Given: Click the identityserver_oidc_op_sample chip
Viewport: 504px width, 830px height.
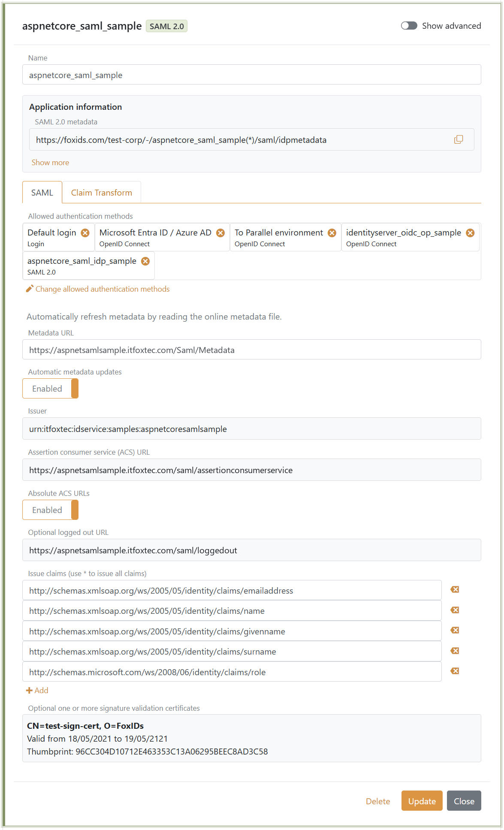Looking at the screenshot, I should pyautogui.click(x=410, y=237).
